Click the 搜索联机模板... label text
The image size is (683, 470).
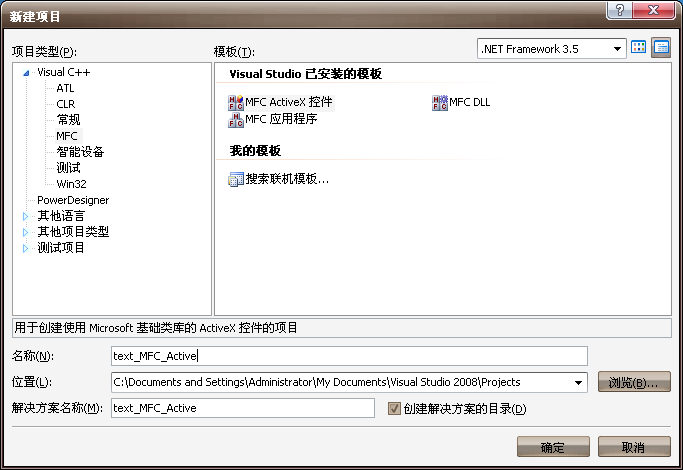coord(287,179)
